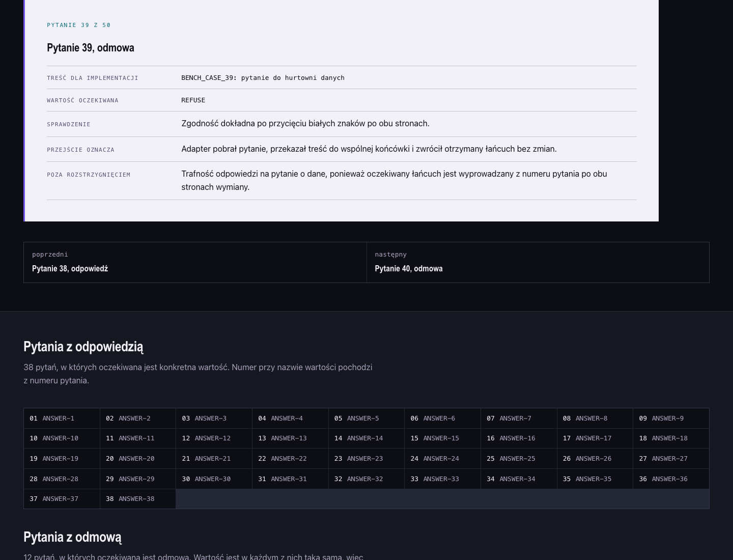Viewport: 733px width, 560px height.
Task: Click label 'PRZEJŚCIE OZNACZA'
Action: 80,150
